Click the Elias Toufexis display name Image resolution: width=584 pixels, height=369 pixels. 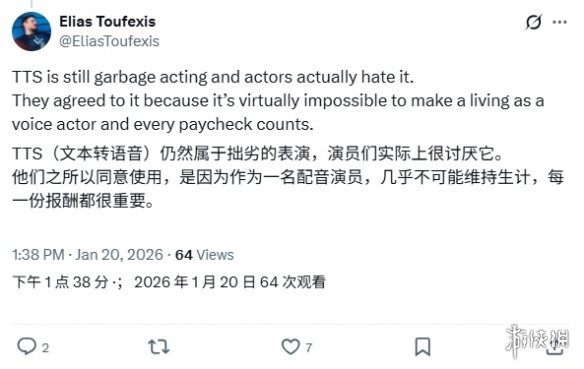pos(107,22)
